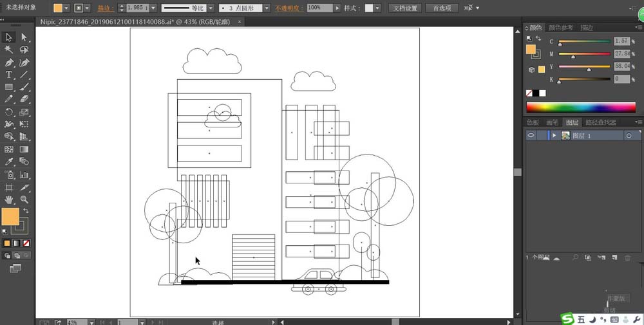
Task: Select the Rectangle tool
Action: 8,87
